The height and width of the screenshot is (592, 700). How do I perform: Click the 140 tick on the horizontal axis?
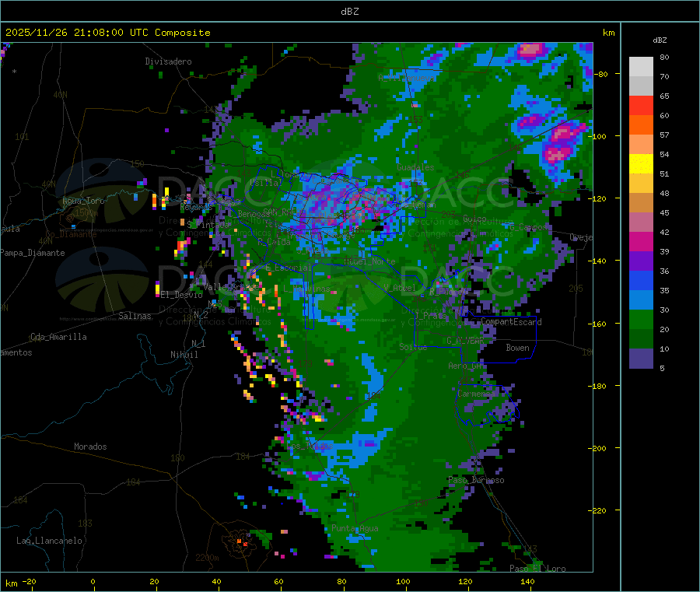527,581
